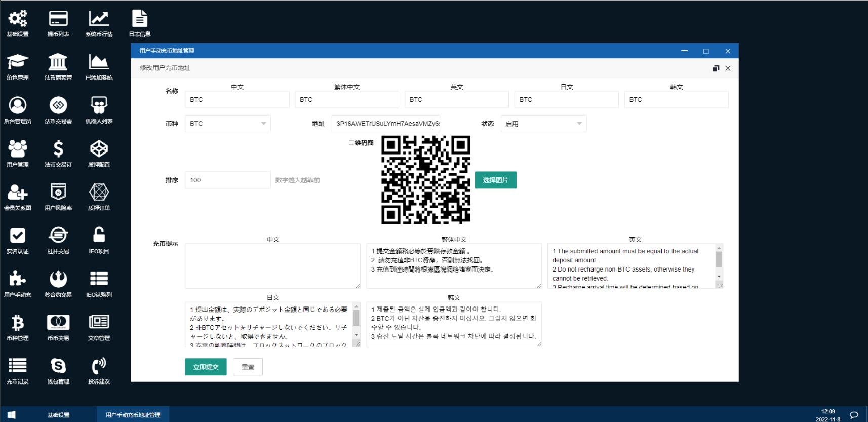Open the 提币列表 card icon
The height and width of the screenshot is (422, 868).
coord(58,19)
